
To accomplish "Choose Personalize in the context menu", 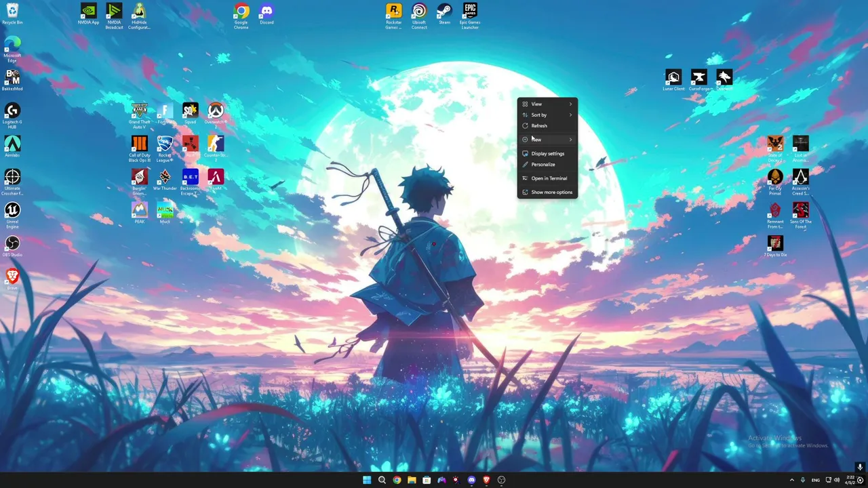I will pyautogui.click(x=547, y=164).
